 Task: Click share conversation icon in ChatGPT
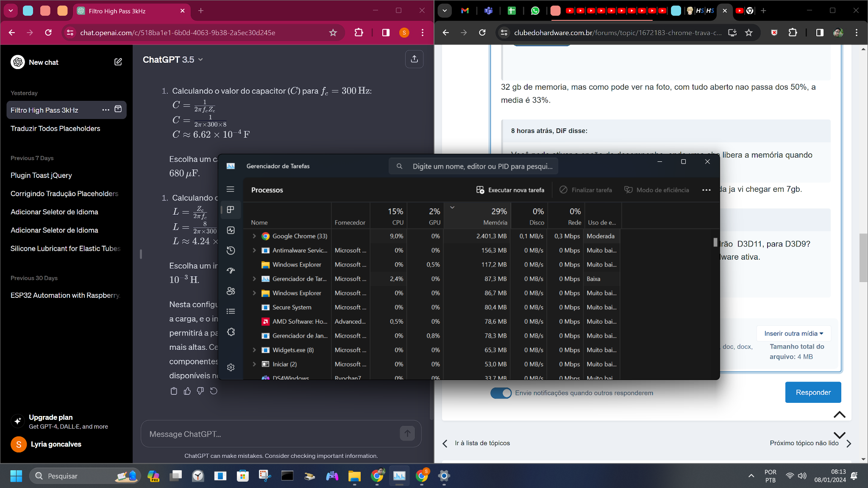[414, 59]
